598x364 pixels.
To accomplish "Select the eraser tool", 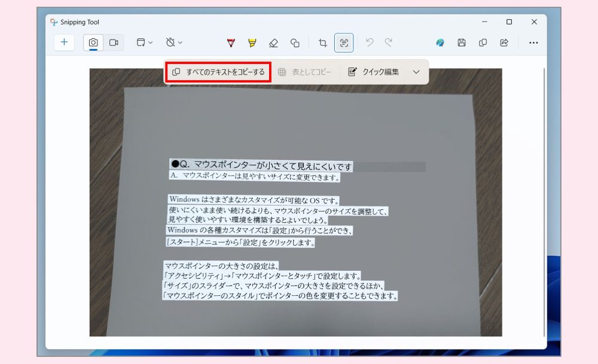I will click(x=273, y=42).
